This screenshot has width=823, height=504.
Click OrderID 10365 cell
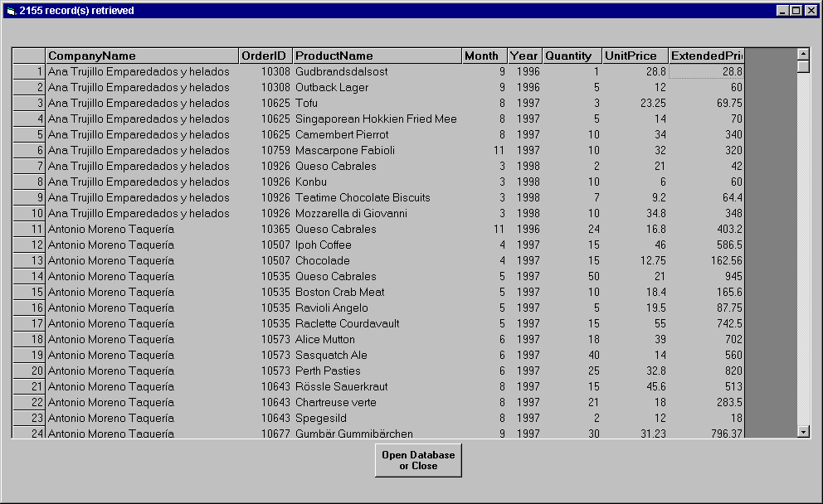265,229
